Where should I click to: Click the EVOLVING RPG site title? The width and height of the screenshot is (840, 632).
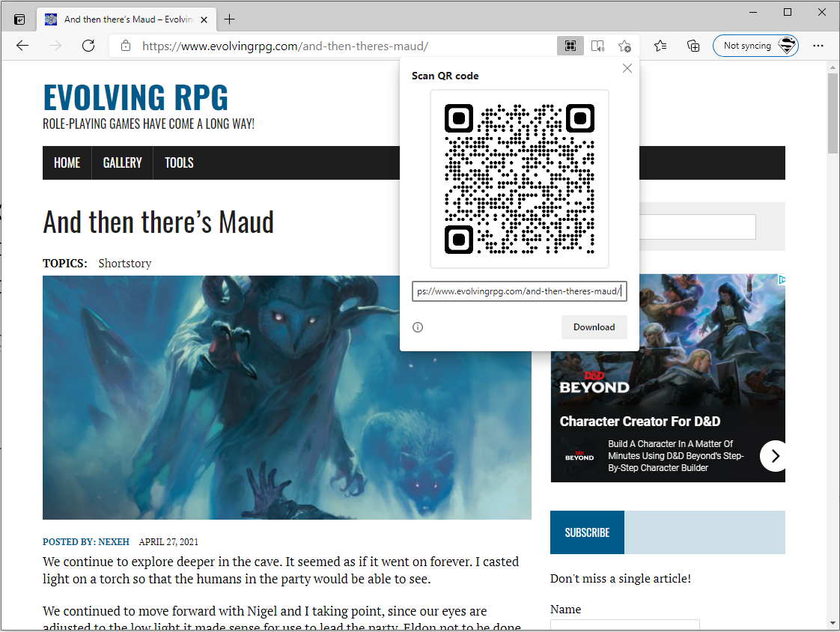[136, 97]
